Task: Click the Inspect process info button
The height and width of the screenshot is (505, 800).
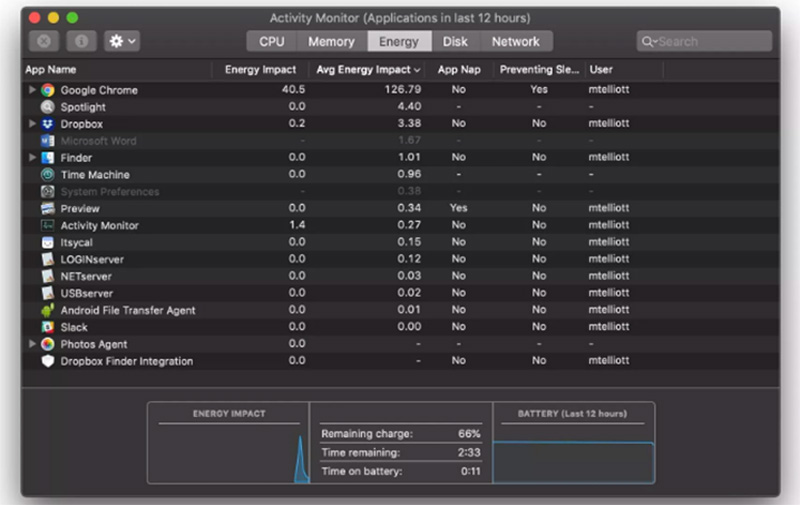Action: tap(81, 42)
